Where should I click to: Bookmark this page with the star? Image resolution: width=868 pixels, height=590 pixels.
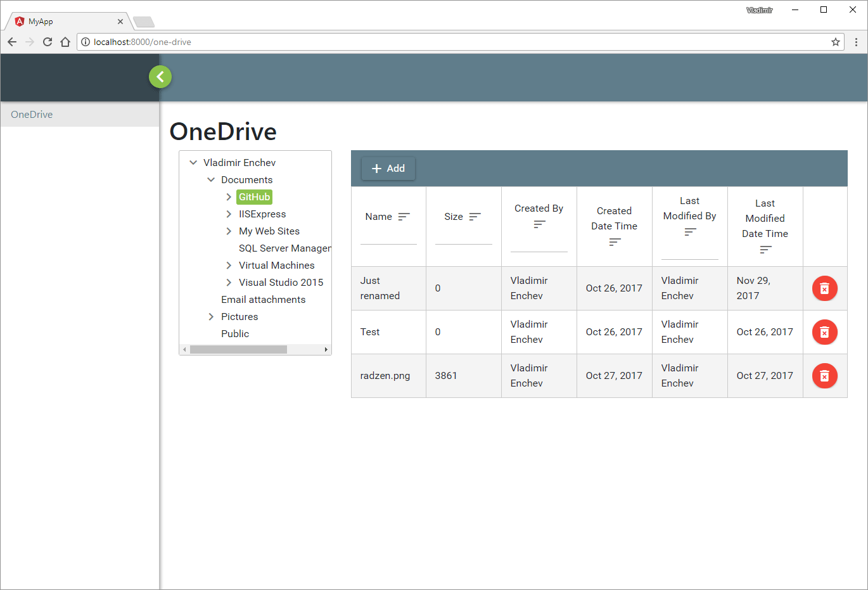click(836, 42)
